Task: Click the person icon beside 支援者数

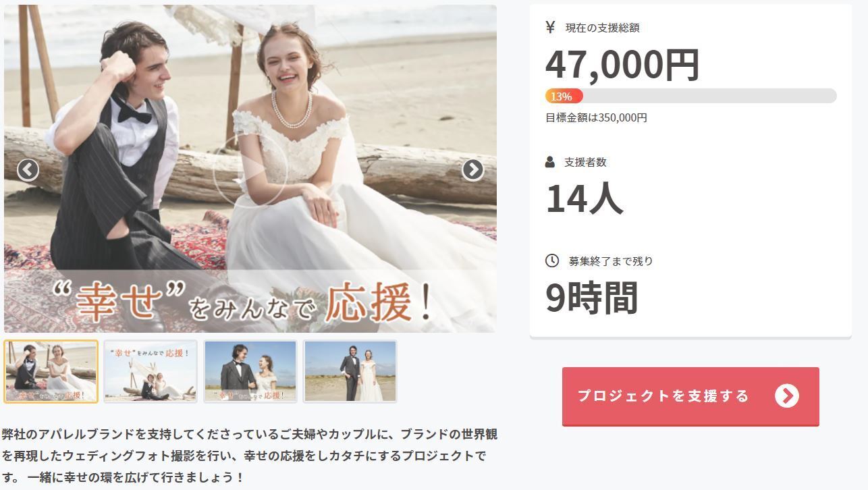Action: tap(550, 162)
